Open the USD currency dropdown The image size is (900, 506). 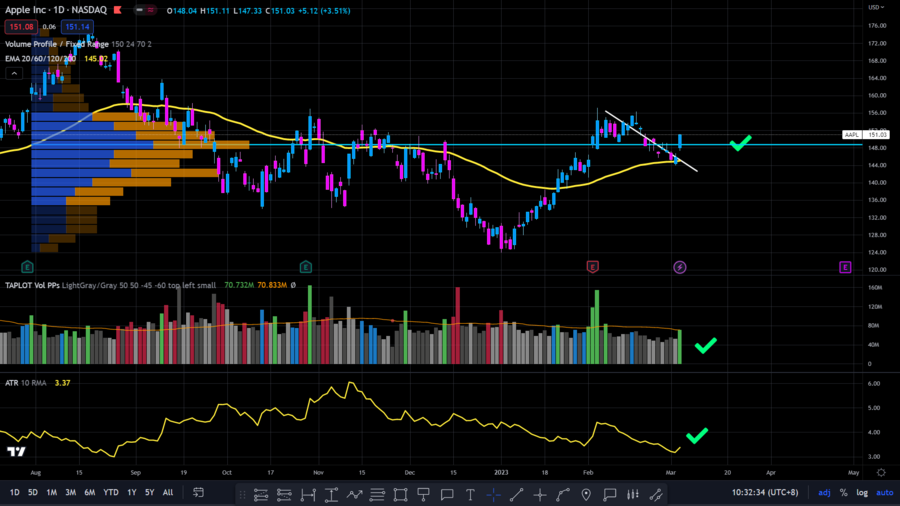tap(876, 7)
